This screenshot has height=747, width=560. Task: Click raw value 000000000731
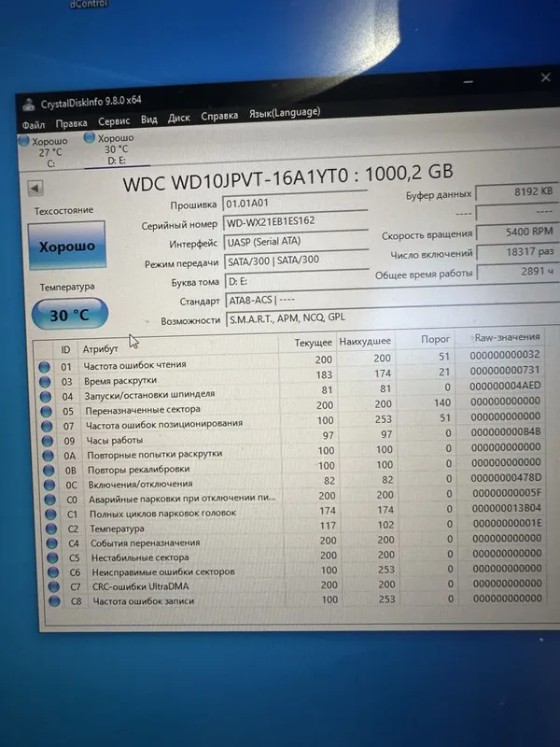pyautogui.click(x=505, y=370)
